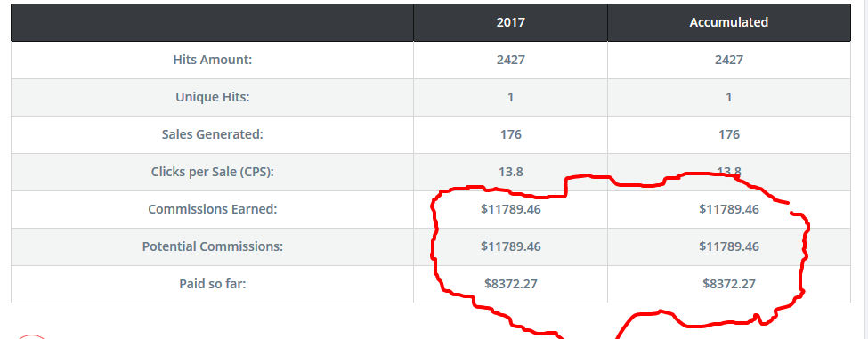Click the 13.8 CPS value under 2017
The width and height of the screenshot is (868, 339).
[510, 172]
